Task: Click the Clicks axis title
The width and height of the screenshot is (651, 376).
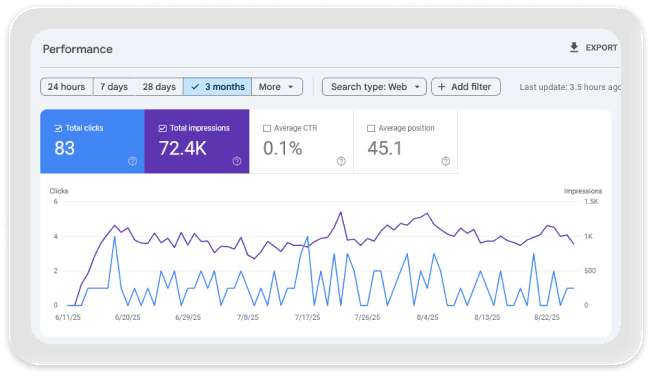Action: pos(59,191)
